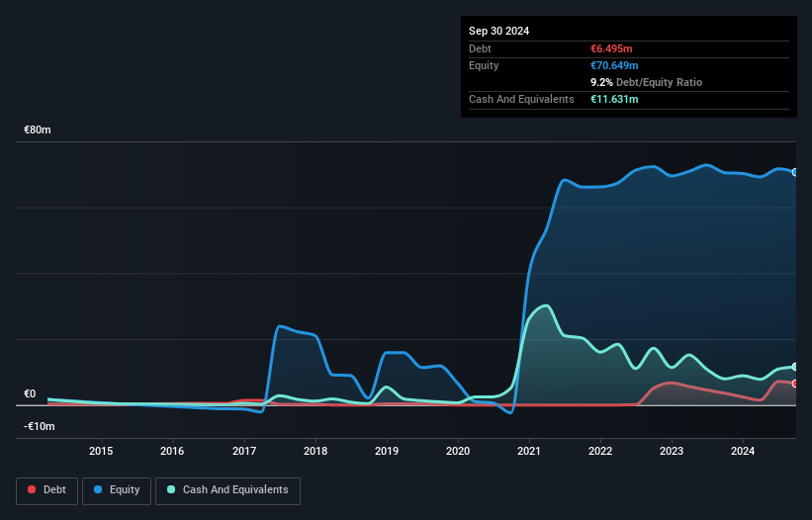
Task: Click the Sep 30 2024 tooltip date
Action: [x=498, y=31]
